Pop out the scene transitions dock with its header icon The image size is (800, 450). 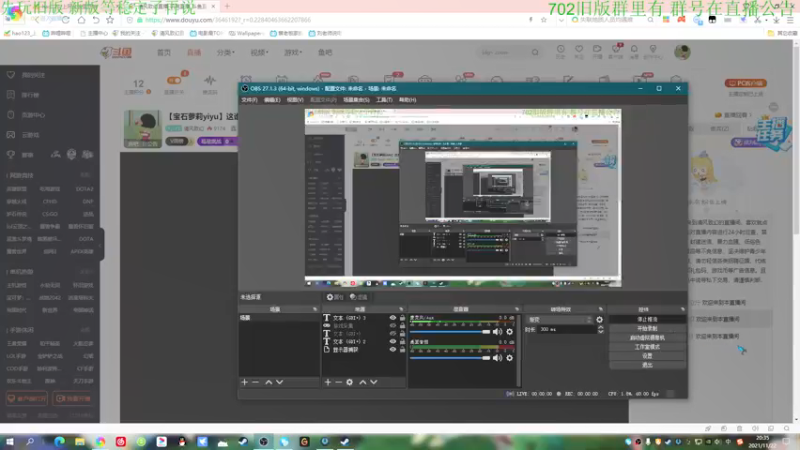click(601, 309)
